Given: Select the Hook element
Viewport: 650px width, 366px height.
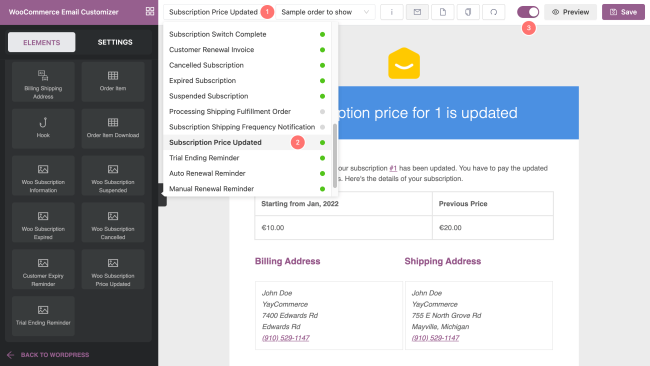Looking at the screenshot, I should pos(43,128).
